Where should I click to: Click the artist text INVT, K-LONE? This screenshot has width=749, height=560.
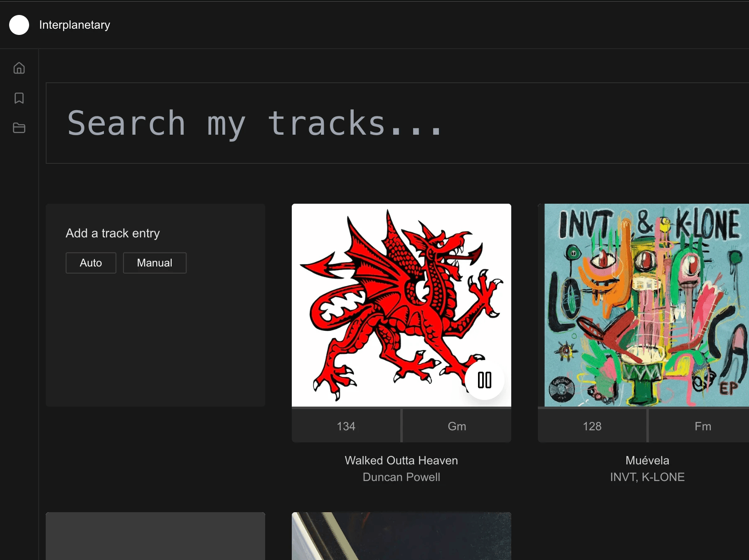(648, 477)
